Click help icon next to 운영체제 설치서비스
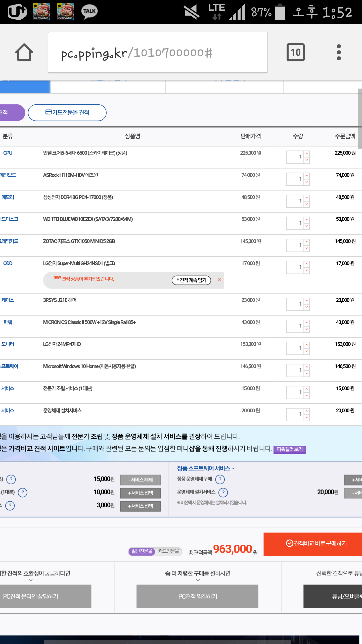 pyautogui.click(x=223, y=492)
